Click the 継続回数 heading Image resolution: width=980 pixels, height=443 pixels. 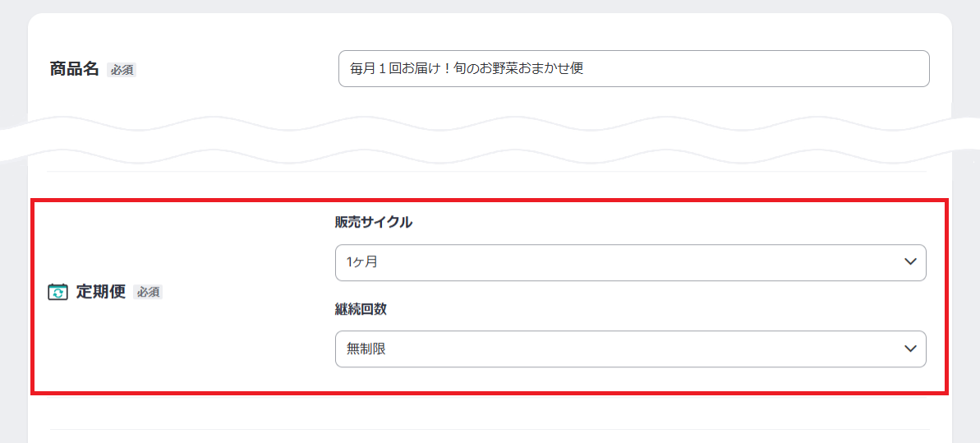coord(361,310)
